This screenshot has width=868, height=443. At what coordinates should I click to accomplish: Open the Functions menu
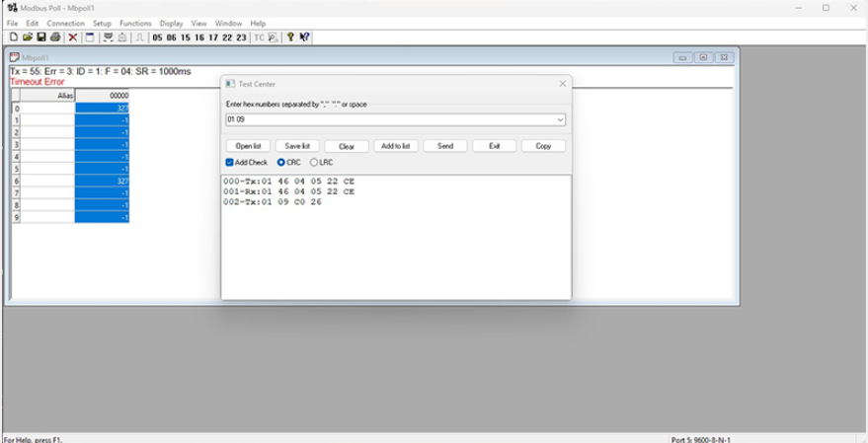click(x=135, y=23)
